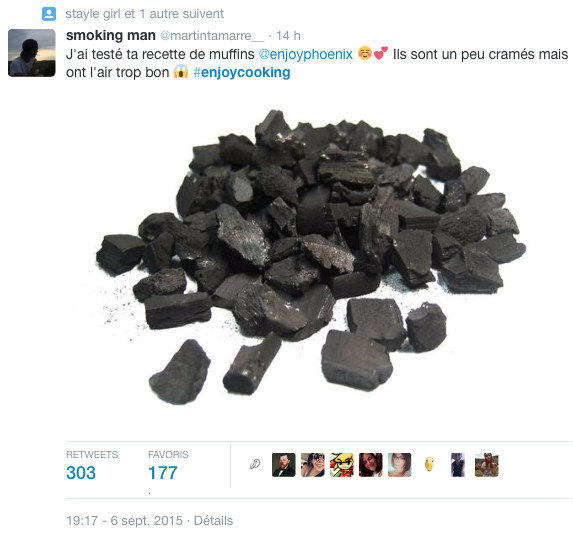This screenshot has height=538, width=573.
Task: Open the dark-haired woman avatar
Action: [x=371, y=465]
